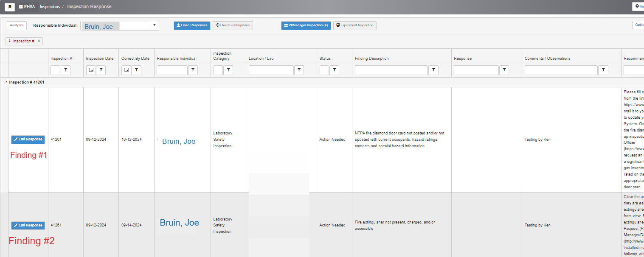
Task: Open the EHSA home link
Action: click(27, 7)
